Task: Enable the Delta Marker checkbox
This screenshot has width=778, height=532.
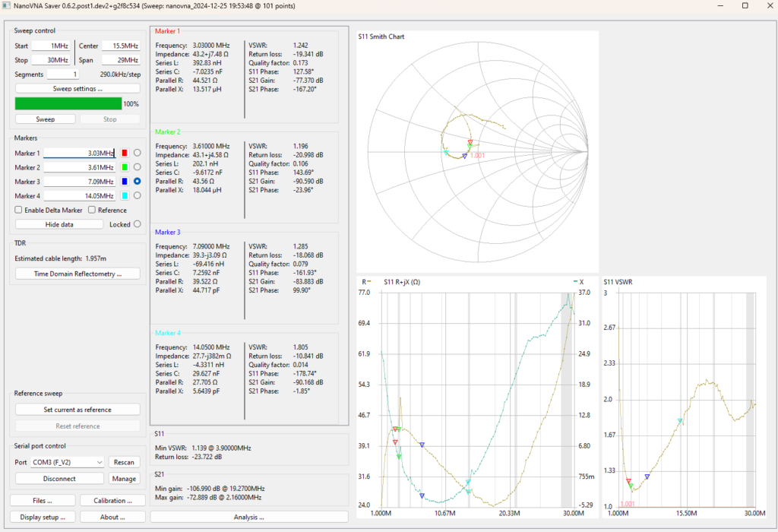Action: pyautogui.click(x=18, y=210)
